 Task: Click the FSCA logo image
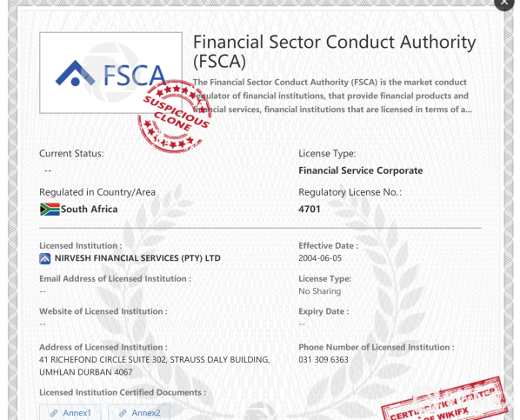coord(110,73)
